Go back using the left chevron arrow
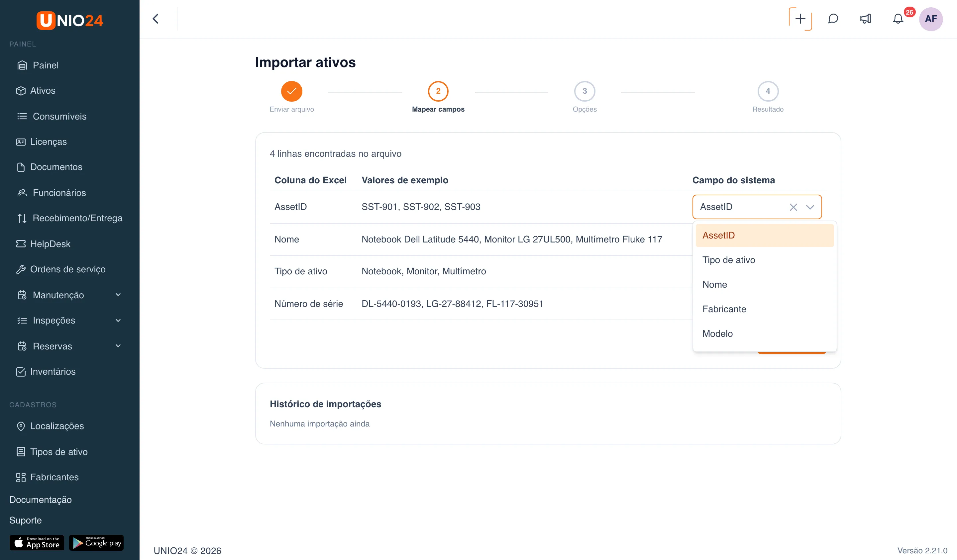957x560 pixels. click(x=156, y=19)
